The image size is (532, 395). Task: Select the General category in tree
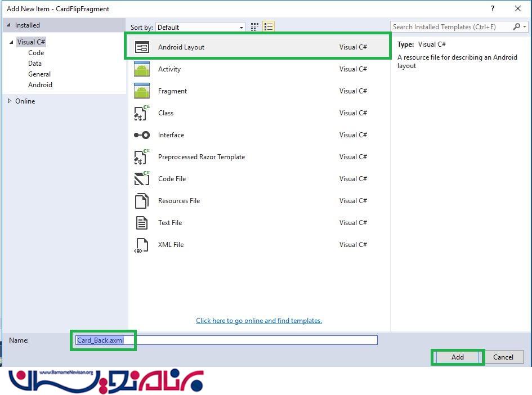pyautogui.click(x=39, y=74)
